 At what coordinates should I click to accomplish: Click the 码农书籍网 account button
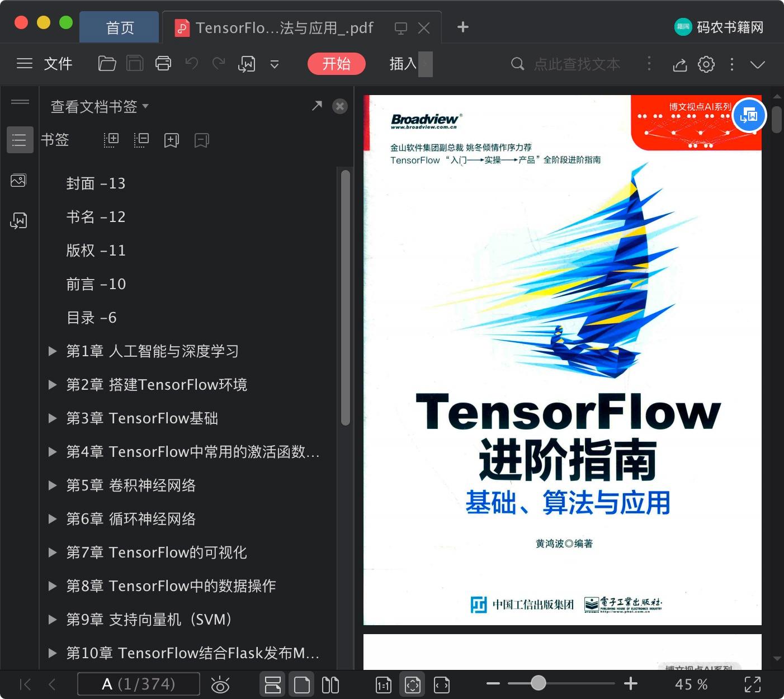point(719,27)
